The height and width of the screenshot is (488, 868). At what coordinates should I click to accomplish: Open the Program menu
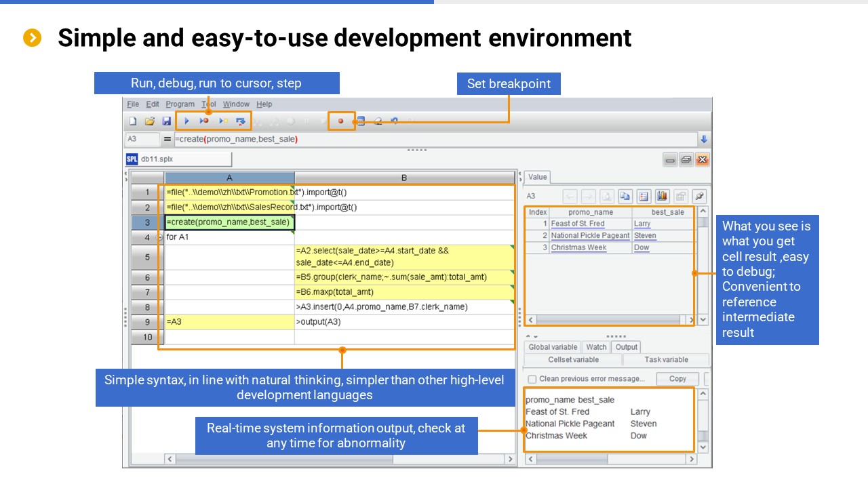coord(180,104)
